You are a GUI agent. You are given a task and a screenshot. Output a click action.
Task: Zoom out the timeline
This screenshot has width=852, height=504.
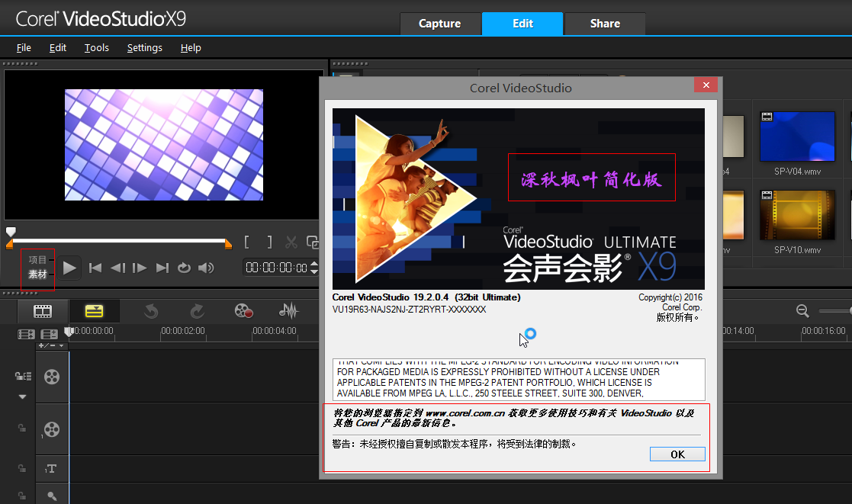point(802,310)
